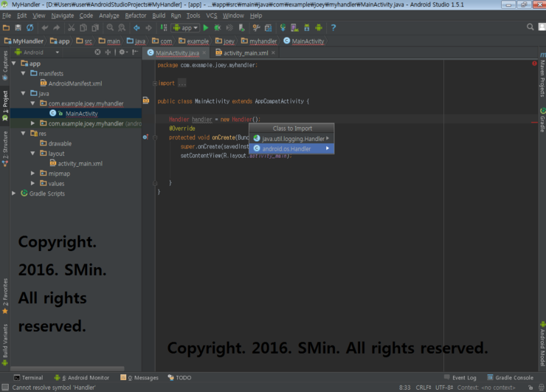This screenshot has width=546, height=392.
Task: Open the SDK Manager icon
Action: point(307,27)
